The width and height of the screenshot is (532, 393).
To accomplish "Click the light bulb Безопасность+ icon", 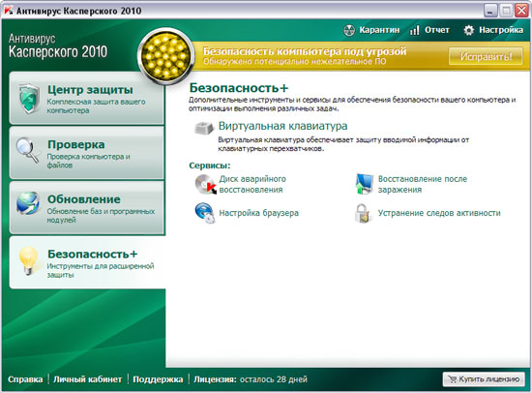I will 28,260.
